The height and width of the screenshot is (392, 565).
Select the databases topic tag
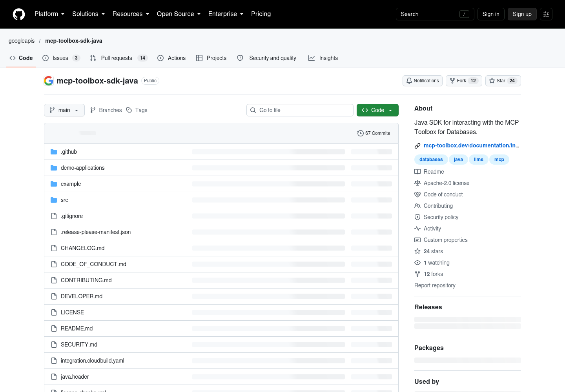[x=431, y=160]
